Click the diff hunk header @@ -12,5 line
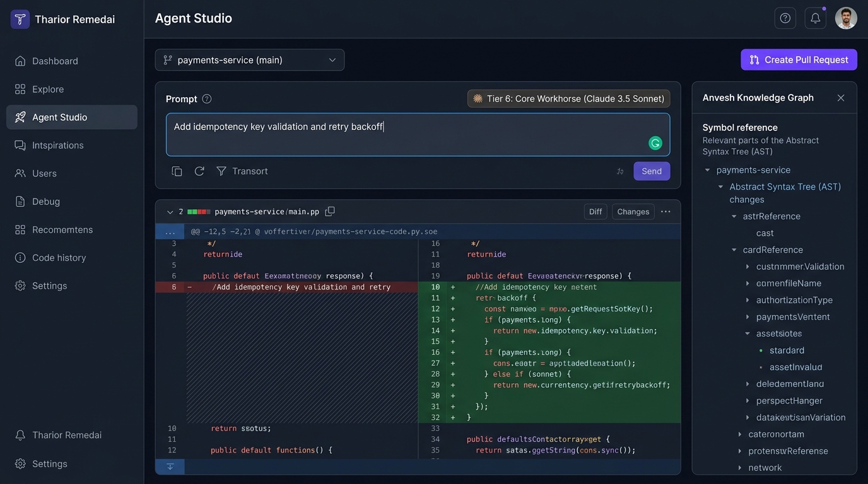Image resolution: width=868 pixels, height=484 pixels. click(314, 231)
